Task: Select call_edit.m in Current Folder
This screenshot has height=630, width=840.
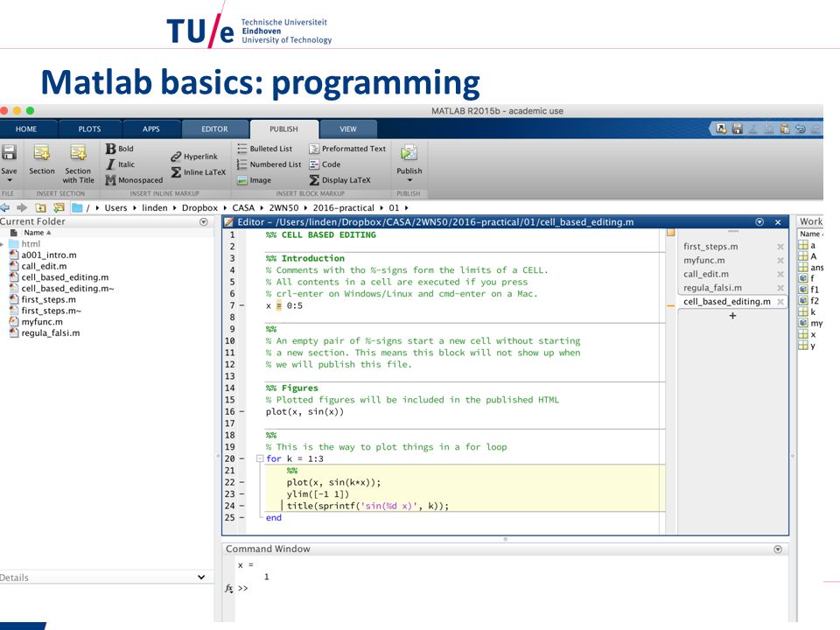Action: coord(44,266)
